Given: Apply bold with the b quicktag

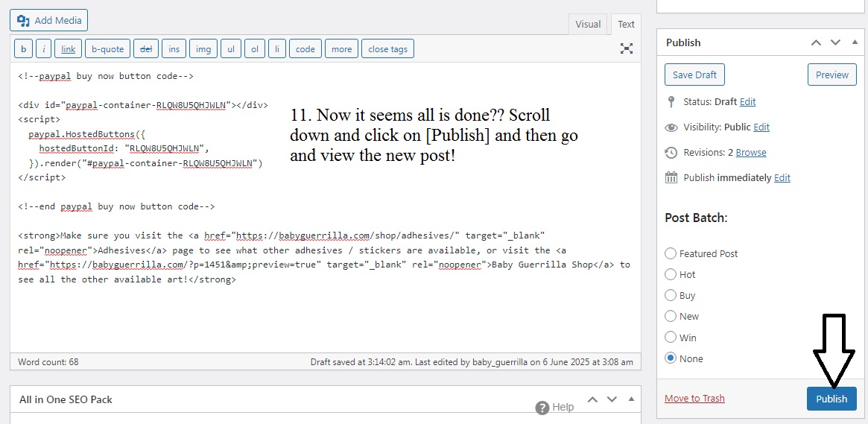Looking at the screenshot, I should click(x=23, y=48).
